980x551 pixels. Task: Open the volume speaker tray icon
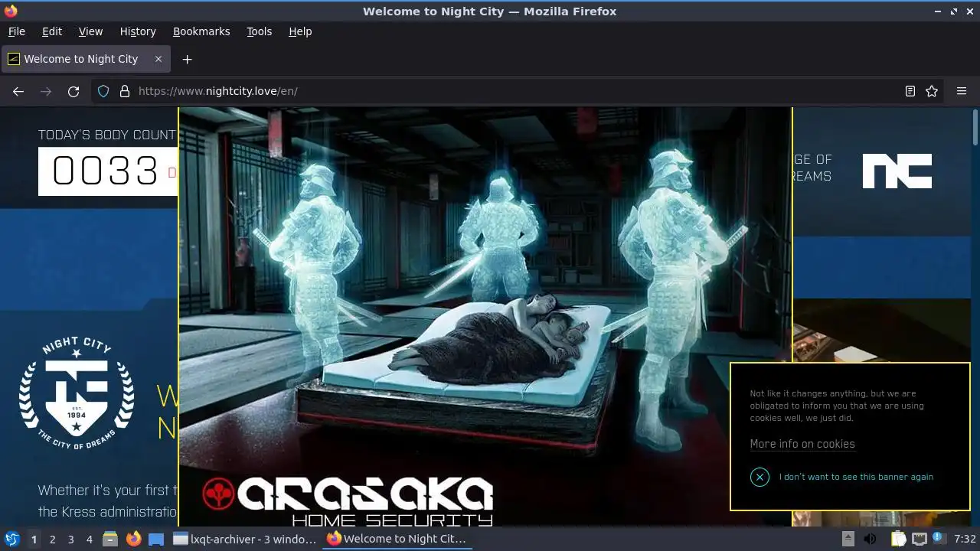tap(871, 539)
